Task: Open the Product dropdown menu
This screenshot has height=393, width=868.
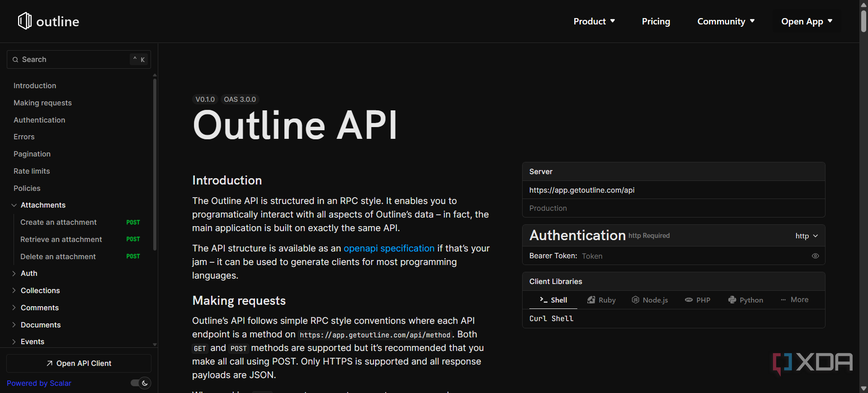Action: [x=594, y=21]
